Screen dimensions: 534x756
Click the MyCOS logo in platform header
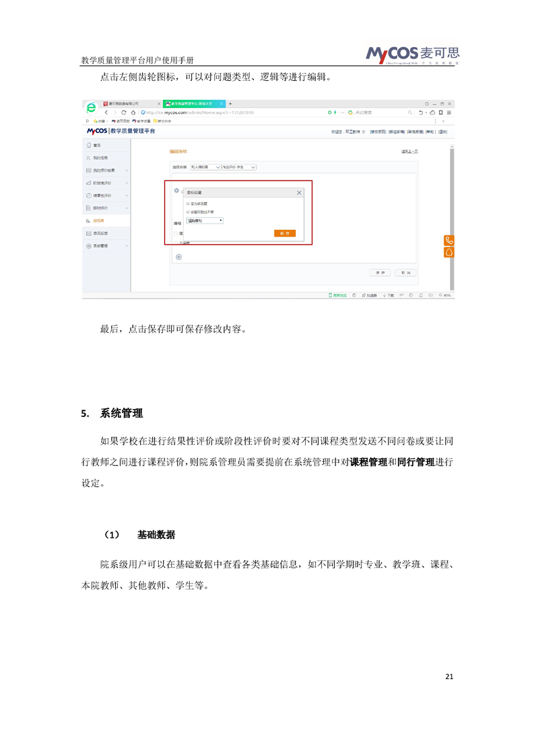click(97, 131)
